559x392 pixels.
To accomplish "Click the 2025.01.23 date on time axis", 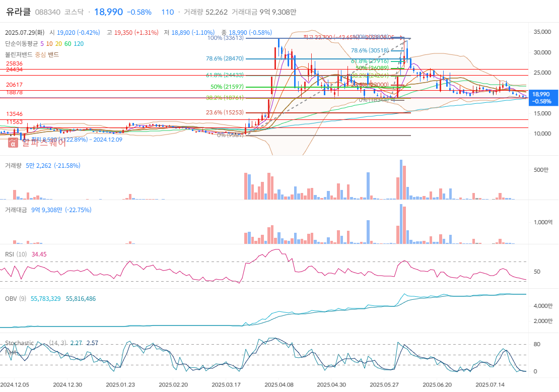I will coord(120,384).
